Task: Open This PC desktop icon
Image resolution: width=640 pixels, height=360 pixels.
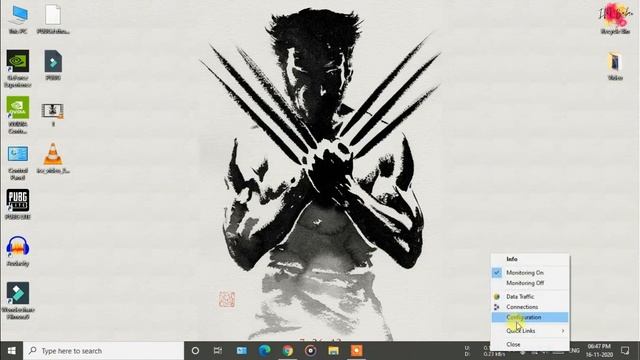Action: point(18,19)
